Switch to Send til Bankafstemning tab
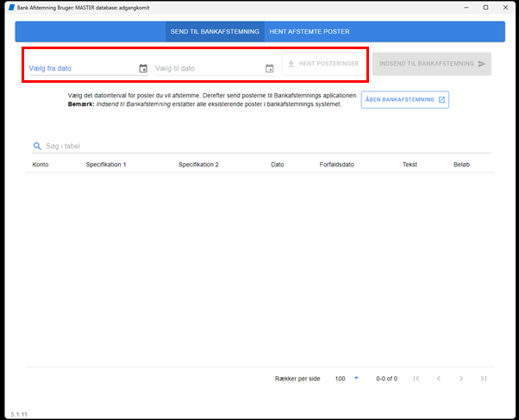 [215, 32]
